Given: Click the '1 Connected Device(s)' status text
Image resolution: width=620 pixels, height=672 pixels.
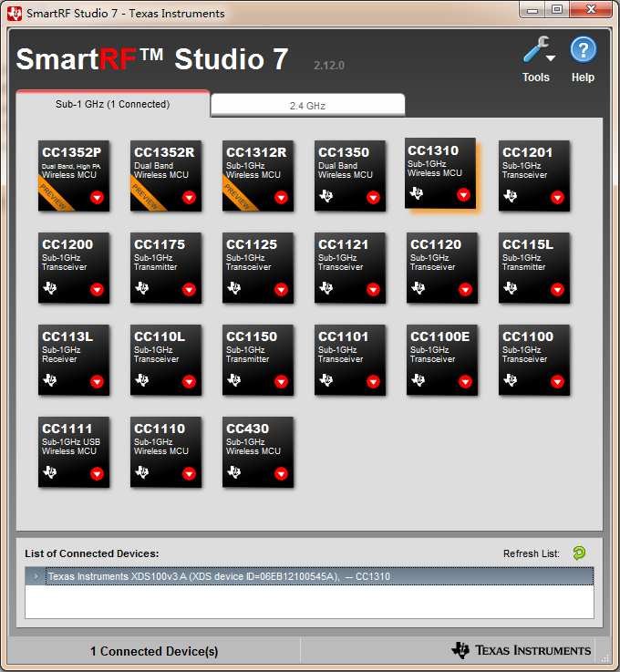Looking at the screenshot, I should pos(154,651).
